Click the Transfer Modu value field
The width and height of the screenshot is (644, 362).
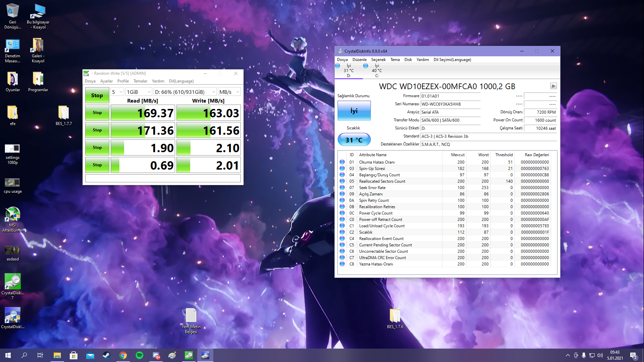coord(450,120)
